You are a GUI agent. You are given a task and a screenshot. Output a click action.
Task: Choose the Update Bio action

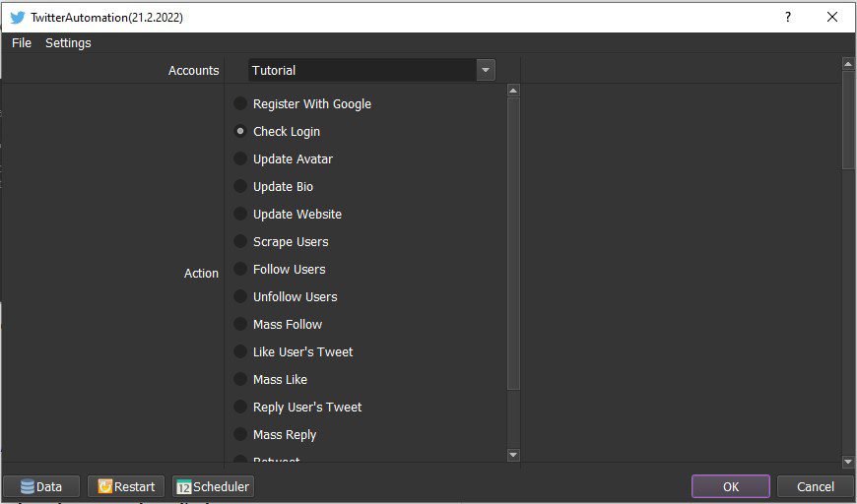[x=274, y=186]
